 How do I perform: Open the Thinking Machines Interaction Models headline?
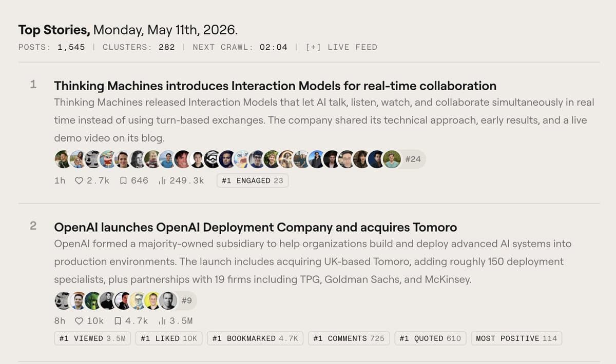275,86
